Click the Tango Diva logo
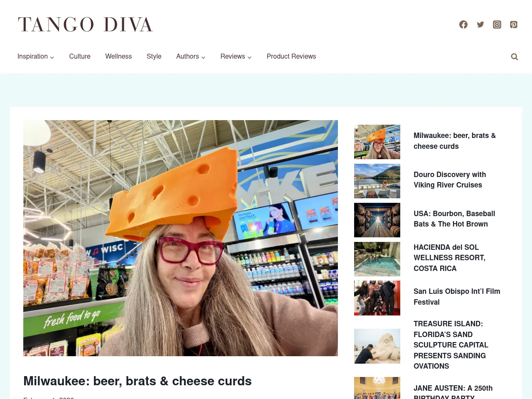The height and width of the screenshot is (399, 532). (86, 25)
